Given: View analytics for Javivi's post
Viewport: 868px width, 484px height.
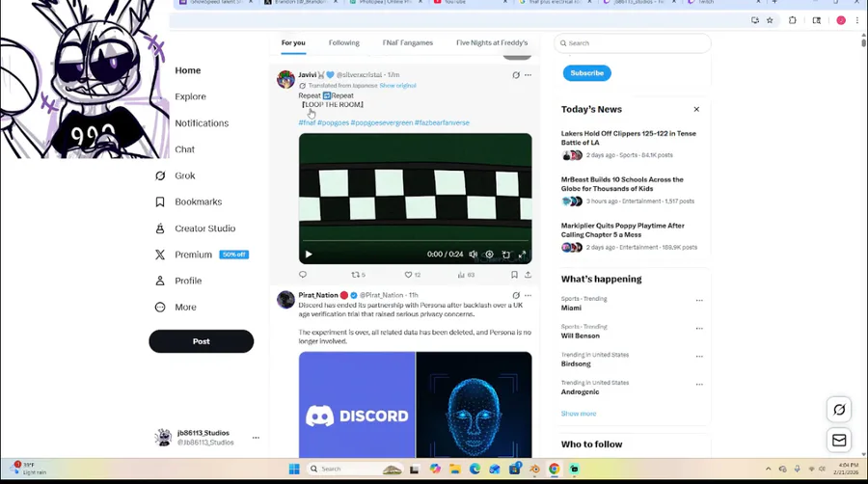Looking at the screenshot, I should coord(466,275).
